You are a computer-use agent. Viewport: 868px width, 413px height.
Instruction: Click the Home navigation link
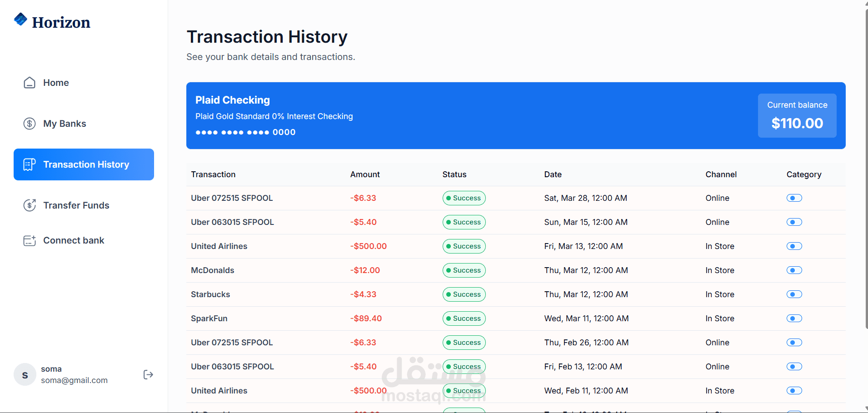[56, 83]
